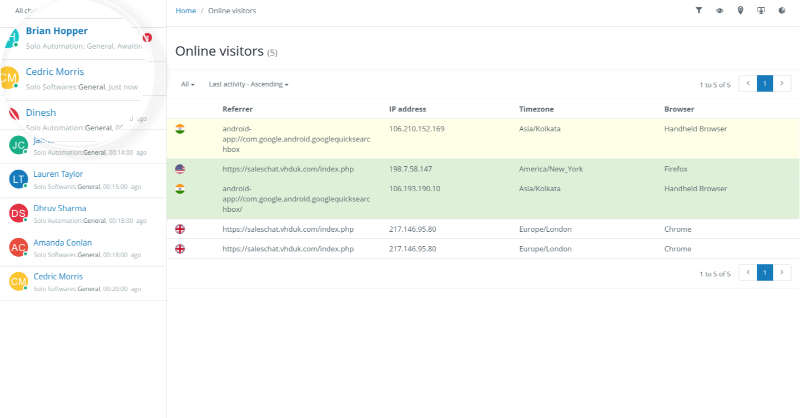Click India flag in the 106.210.152.169 row
The height and width of the screenshot is (418, 800).
180,129
